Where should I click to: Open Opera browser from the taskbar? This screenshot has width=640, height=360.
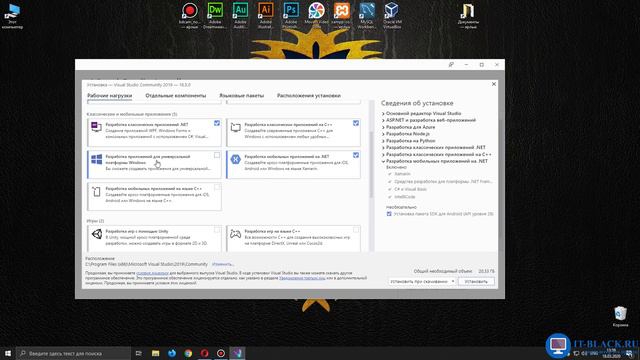pyautogui.click(x=204, y=353)
